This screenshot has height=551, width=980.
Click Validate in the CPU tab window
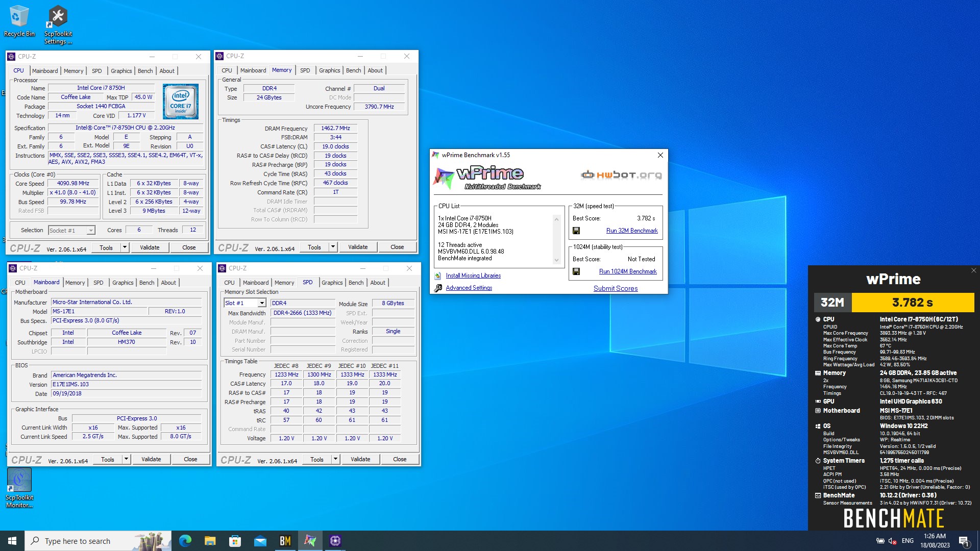pyautogui.click(x=150, y=247)
